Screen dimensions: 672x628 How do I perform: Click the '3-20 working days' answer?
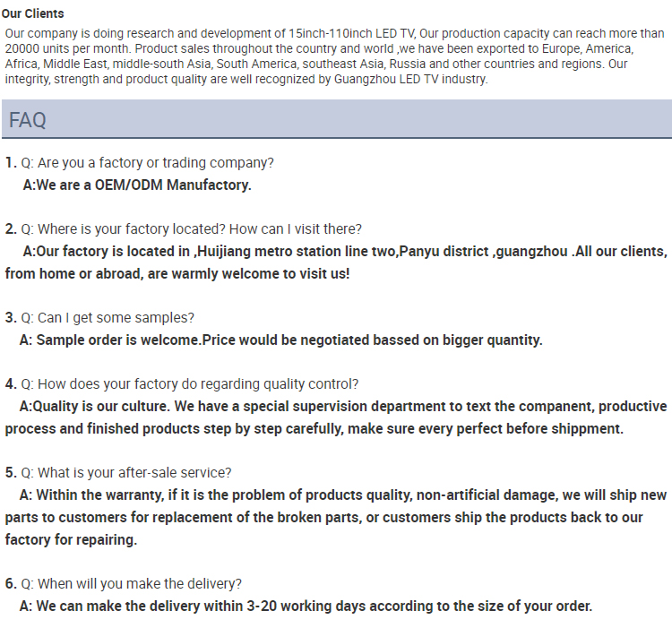point(306,606)
